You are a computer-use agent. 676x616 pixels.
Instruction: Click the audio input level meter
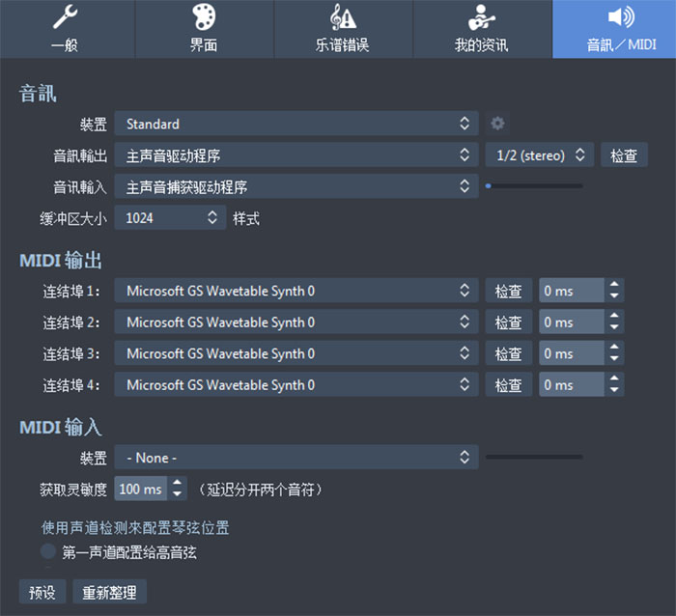[x=534, y=186]
